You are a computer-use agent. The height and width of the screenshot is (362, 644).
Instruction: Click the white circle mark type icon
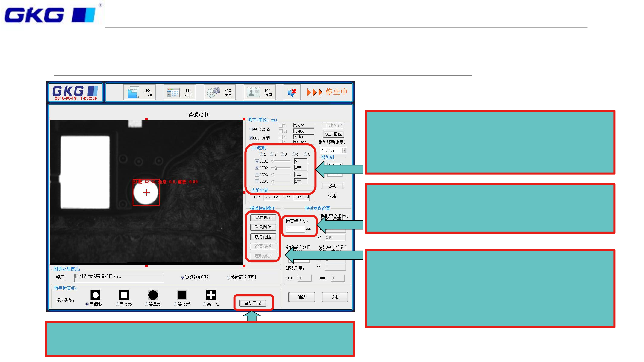coord(95,295)
